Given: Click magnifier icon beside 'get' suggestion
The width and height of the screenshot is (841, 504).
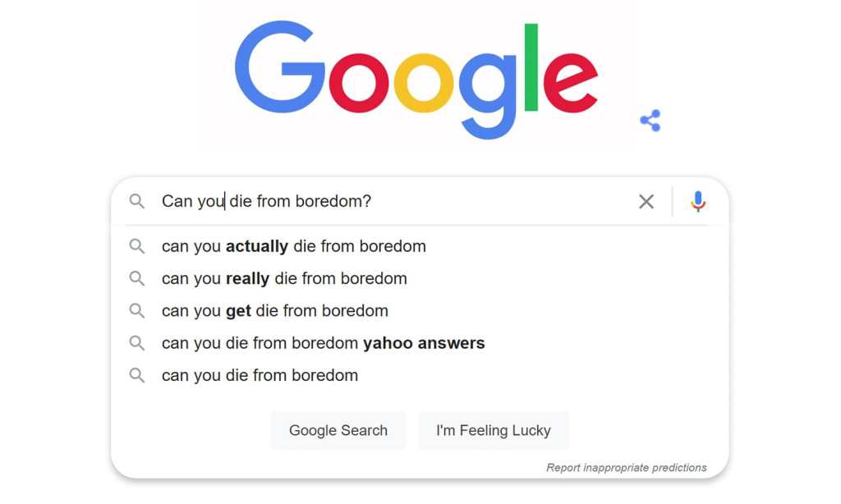Looking at the screenshot, I should 137,311.
